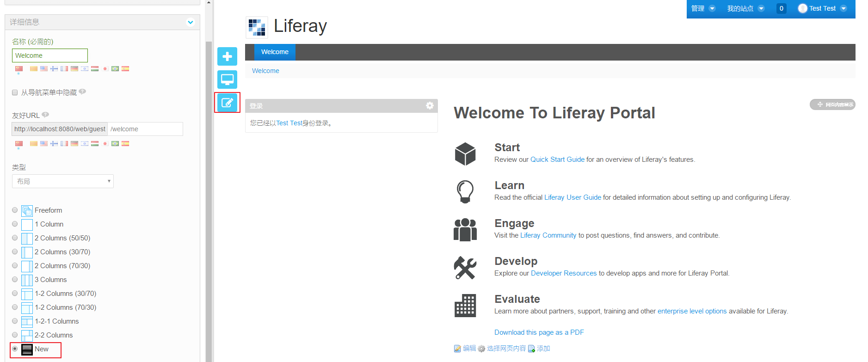Image resolution: width=868 pixels, height=362 pixels.
Task: Open the 类型 布局 dropdown
Action: coord(63,181)
